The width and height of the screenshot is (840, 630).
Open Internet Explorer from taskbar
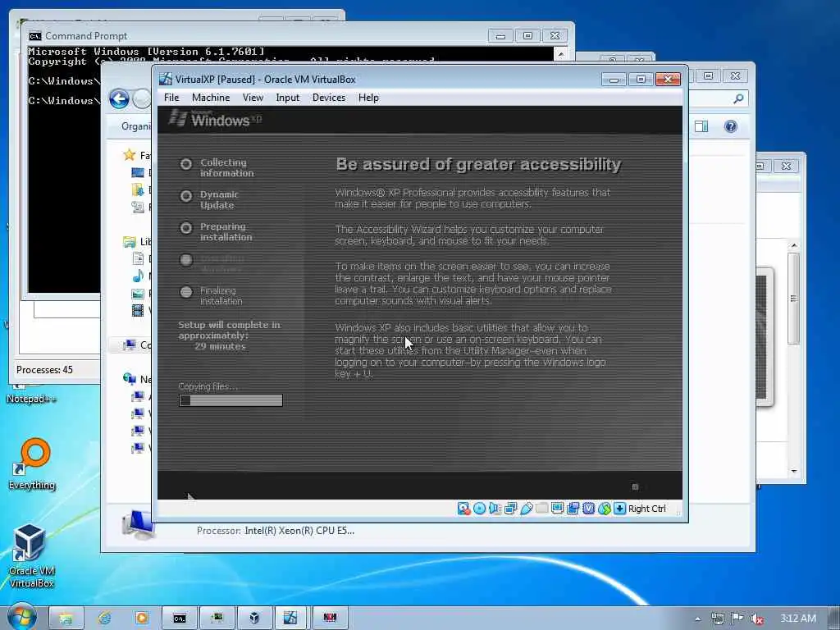[104, 619]
